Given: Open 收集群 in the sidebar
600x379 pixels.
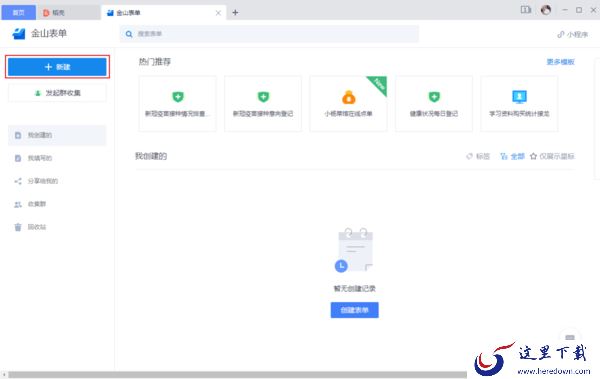Looking at the screenshot, I should tap(57, 204).
